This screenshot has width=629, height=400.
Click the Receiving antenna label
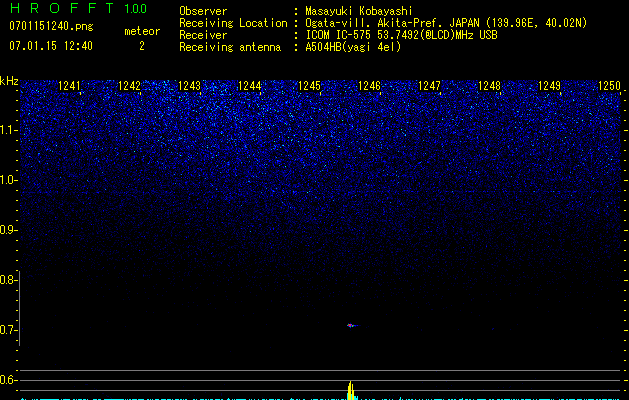tap(230, 47)
